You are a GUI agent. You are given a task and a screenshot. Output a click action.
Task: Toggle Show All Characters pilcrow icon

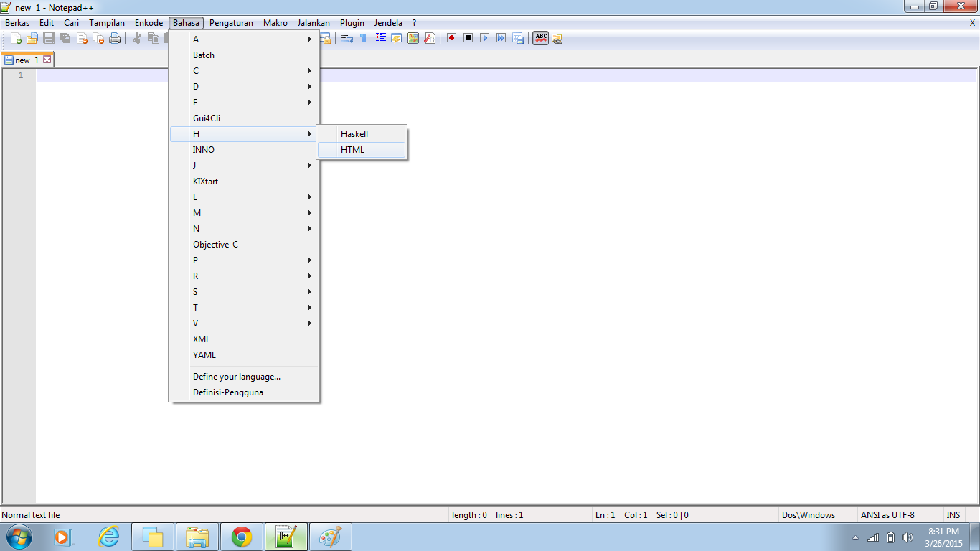click(x=364, y=38)
